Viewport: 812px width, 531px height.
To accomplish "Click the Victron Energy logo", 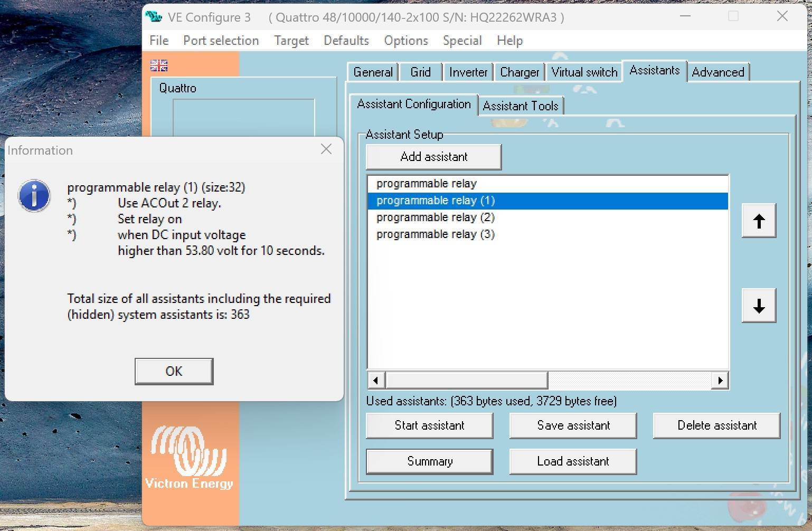I will tap(189, 458).
